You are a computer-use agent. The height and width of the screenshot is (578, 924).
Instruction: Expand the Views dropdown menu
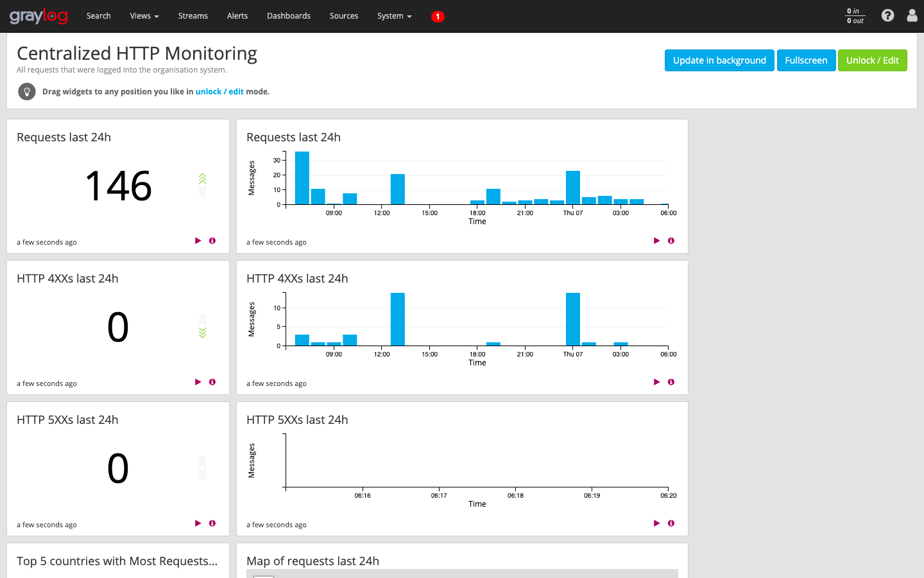[x=144, y=16]
